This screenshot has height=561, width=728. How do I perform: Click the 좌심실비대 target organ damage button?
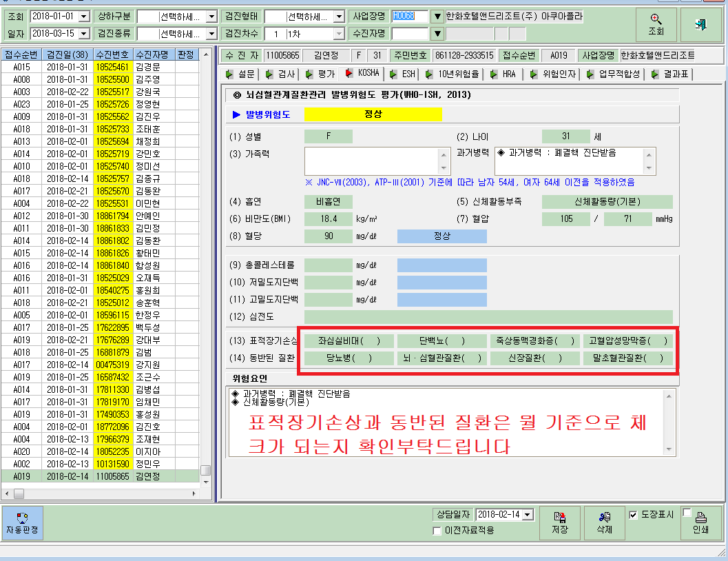(349, 341)
